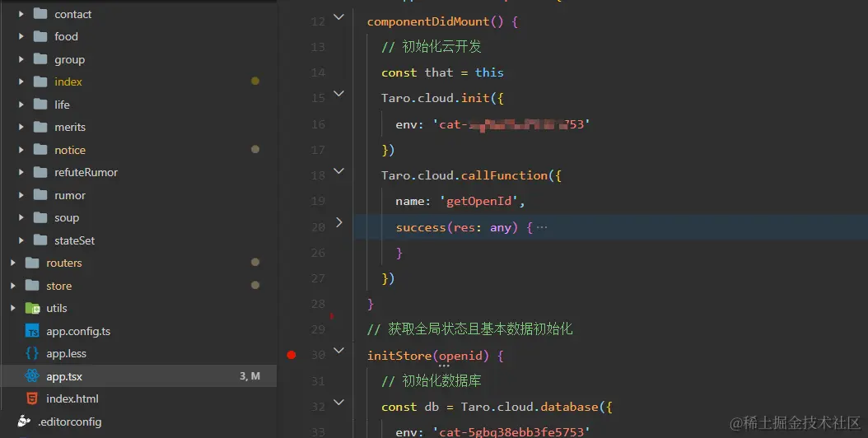Click the '3, M' badge on app.tsx
This screenshot has width=868, height=438.
(x=250, y=376)
